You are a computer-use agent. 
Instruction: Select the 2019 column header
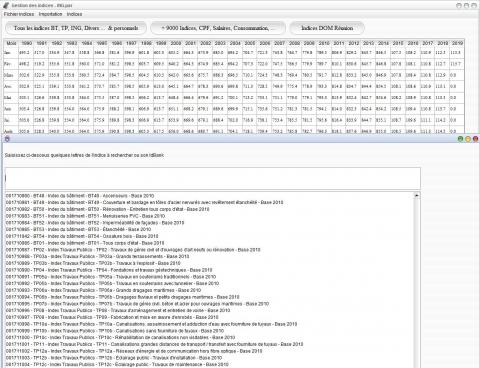[457, 43]
